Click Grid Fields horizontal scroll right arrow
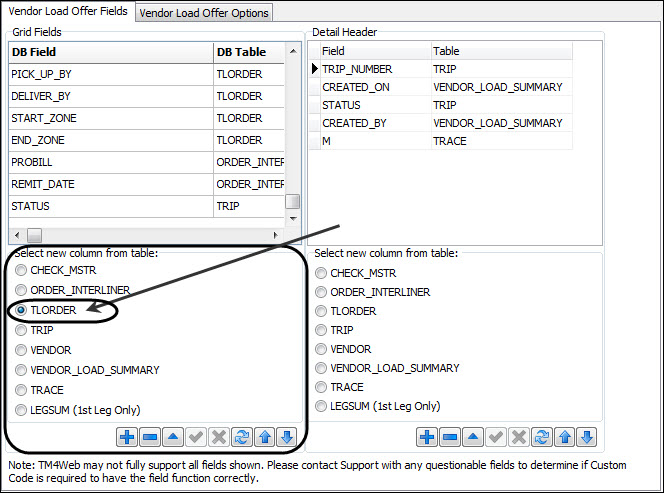664x493 pixels. [276, 235]
